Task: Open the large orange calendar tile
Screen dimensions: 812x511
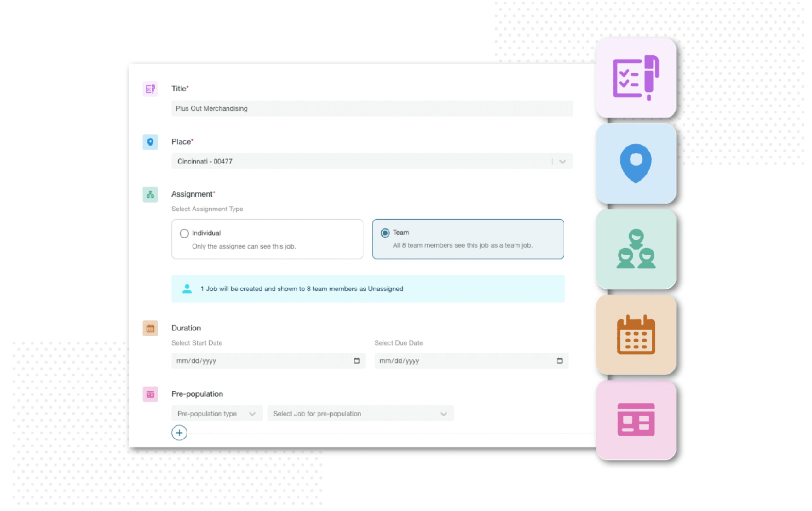Action: tap(636, 335)
